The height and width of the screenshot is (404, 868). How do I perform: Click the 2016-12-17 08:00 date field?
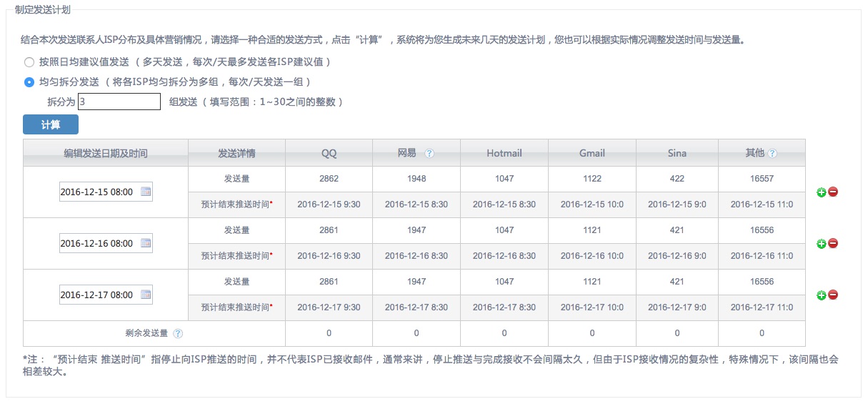[106, 294]
